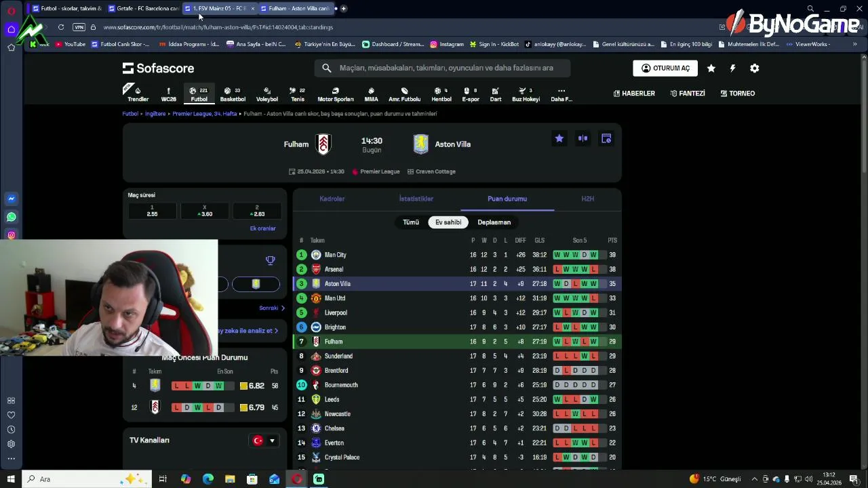Click the Premier League, 34. Hafta breadcrumb

[205, 114]
